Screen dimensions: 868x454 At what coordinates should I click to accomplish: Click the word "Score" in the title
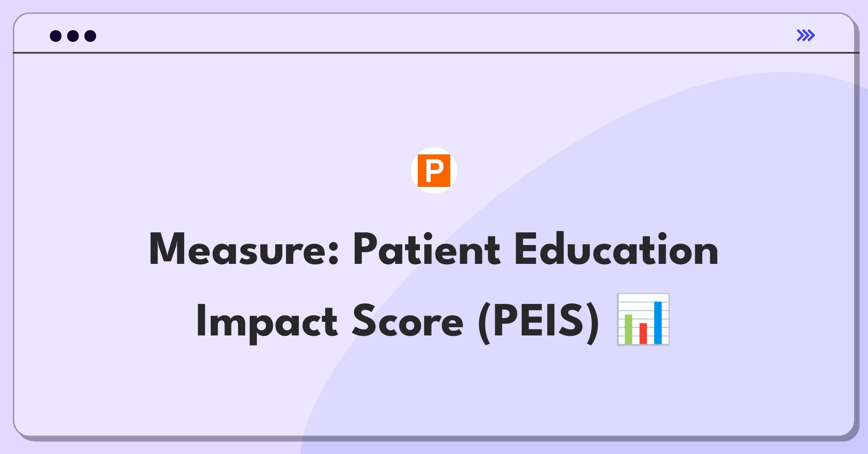(x=408, y=321)
